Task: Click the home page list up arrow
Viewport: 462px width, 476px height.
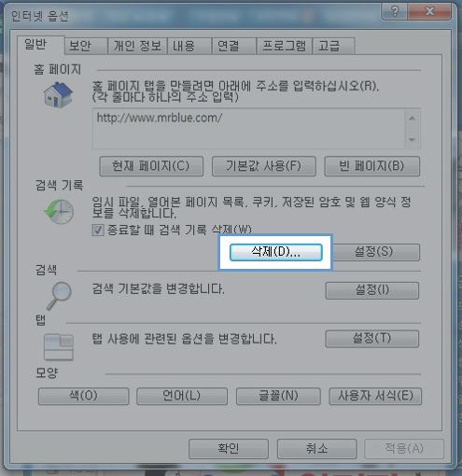Action: pyautogui.click(x=413, y=119)
